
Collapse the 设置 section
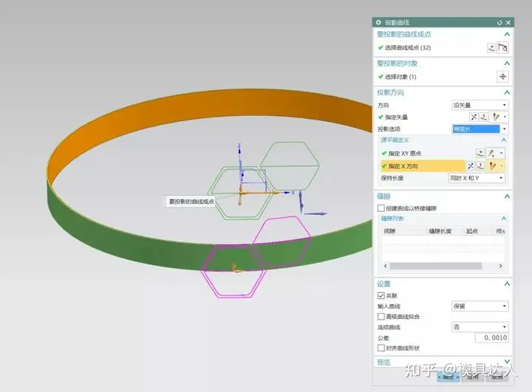(507, 283)
